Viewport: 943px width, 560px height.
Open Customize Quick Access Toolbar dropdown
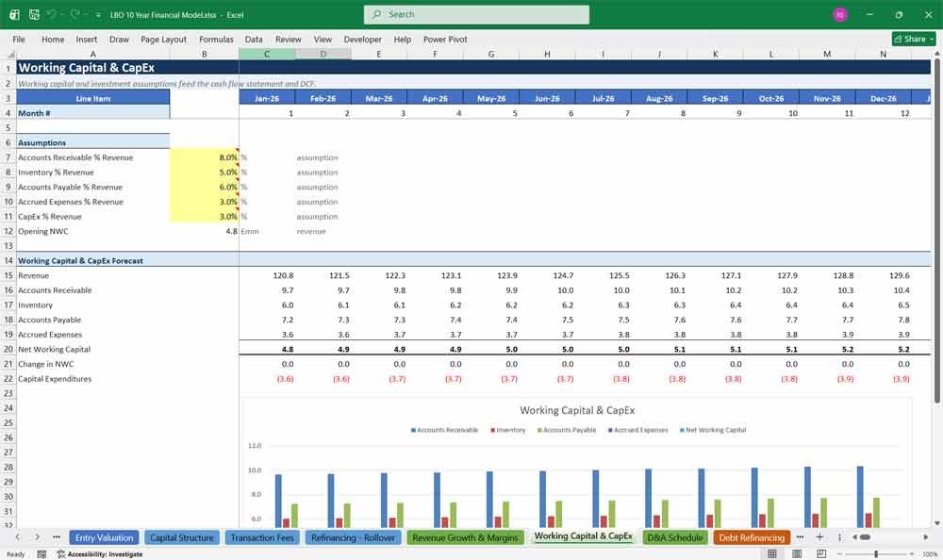[x=98, y=15]
